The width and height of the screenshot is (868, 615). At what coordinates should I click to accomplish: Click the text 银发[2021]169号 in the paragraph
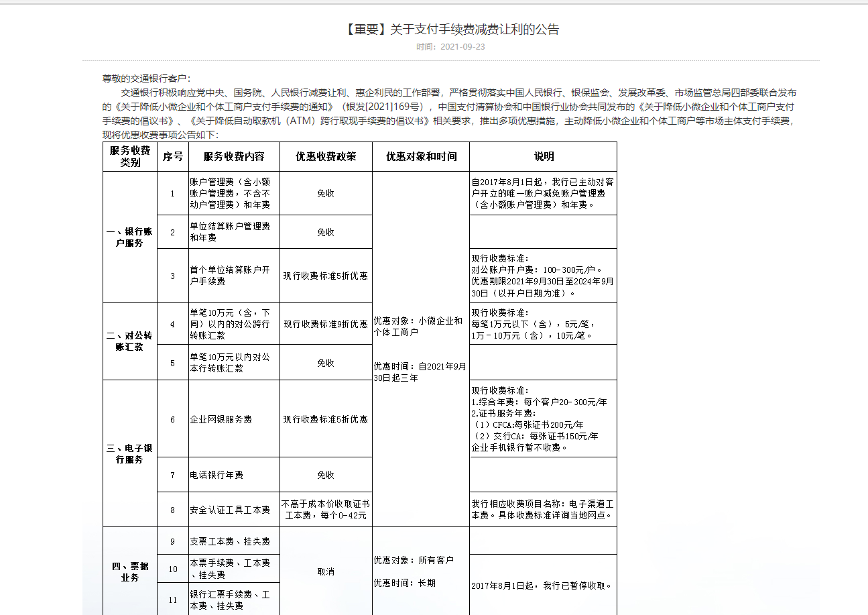click(384, 107)
